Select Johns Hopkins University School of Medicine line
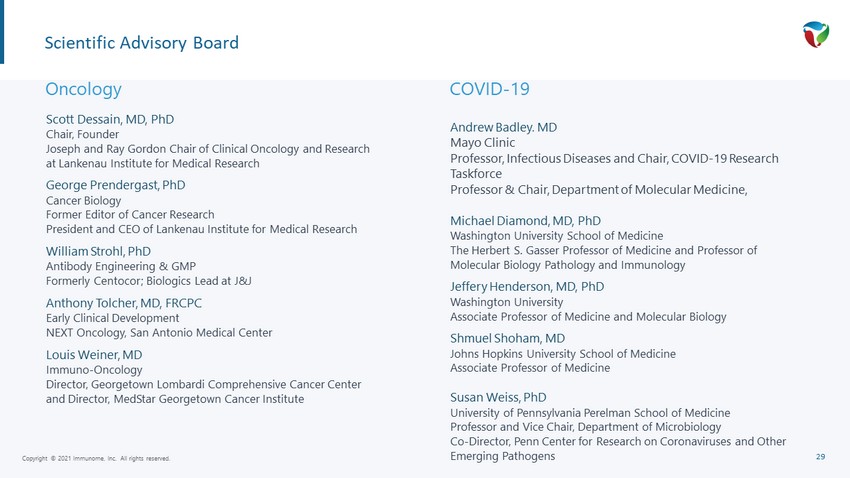 click(563, 354)
